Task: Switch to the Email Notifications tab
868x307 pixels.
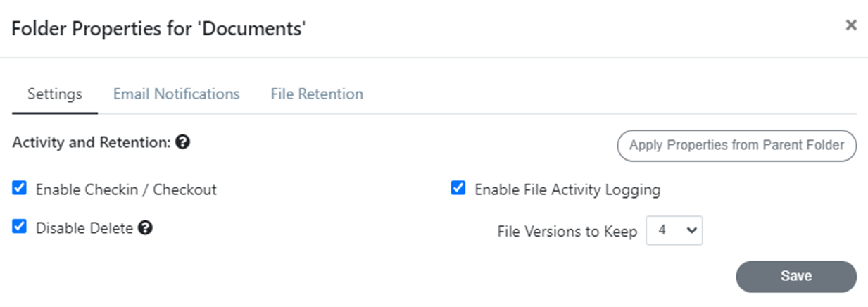Action: pos(177,94)
